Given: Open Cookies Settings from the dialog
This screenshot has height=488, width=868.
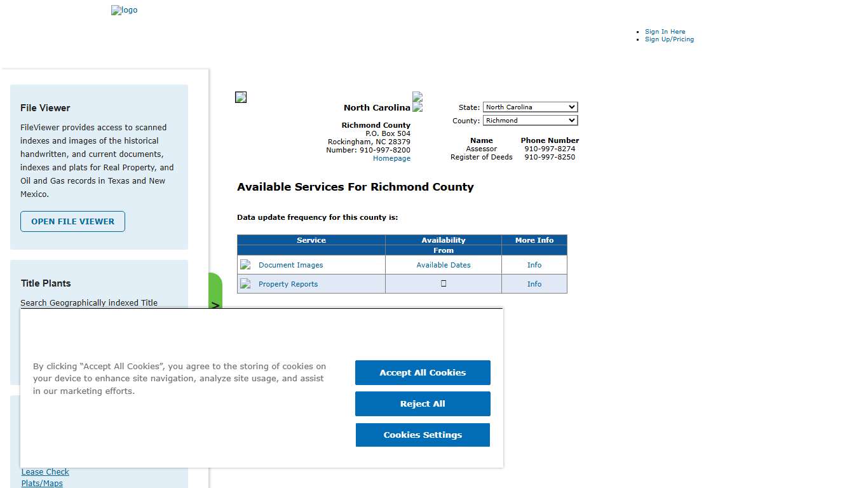Looking at the screenshot, I should click(x=422, y=435).
